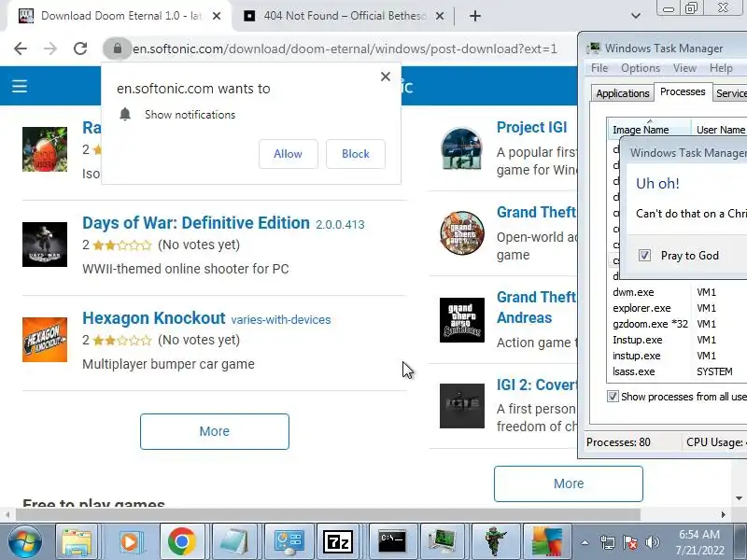Open the Windows Start menu
Image resolution: width=747 pixels, height=560 pixels.
coord(24,541)
